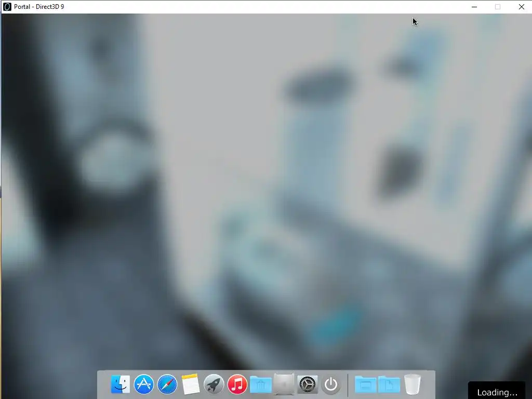
Task: Click the silver Mac Pro tower icon
Action: pos(284,384)
